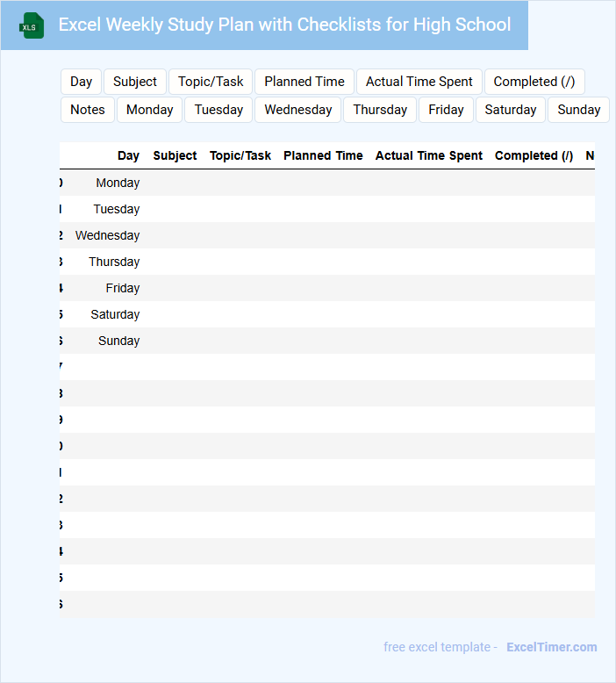The width and height of the screenshot is (616, 683).
Task: Open the ExcelTimer.com link
Action: pyautogui.click(x=552, y=647)
